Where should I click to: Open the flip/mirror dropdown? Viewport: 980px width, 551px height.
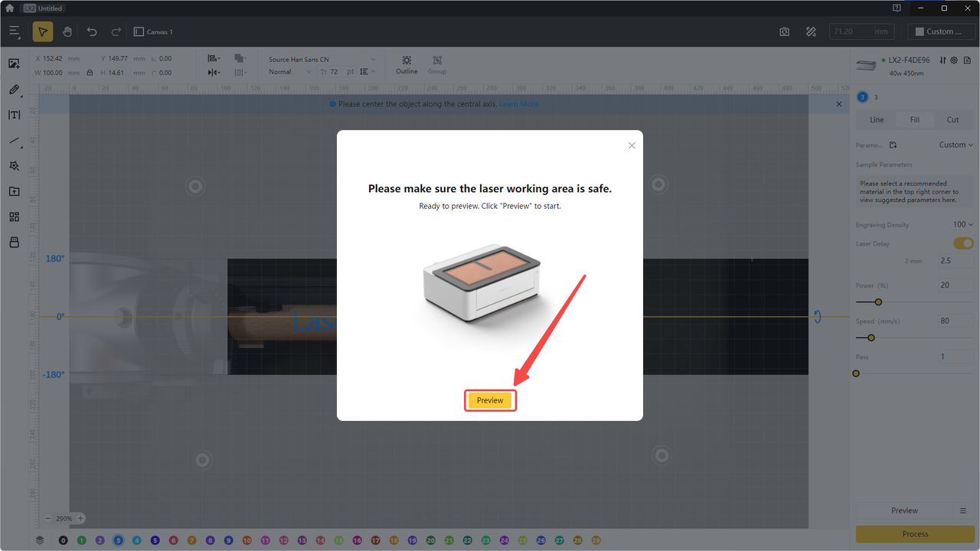pyautogui.click(x=214, y=72)
